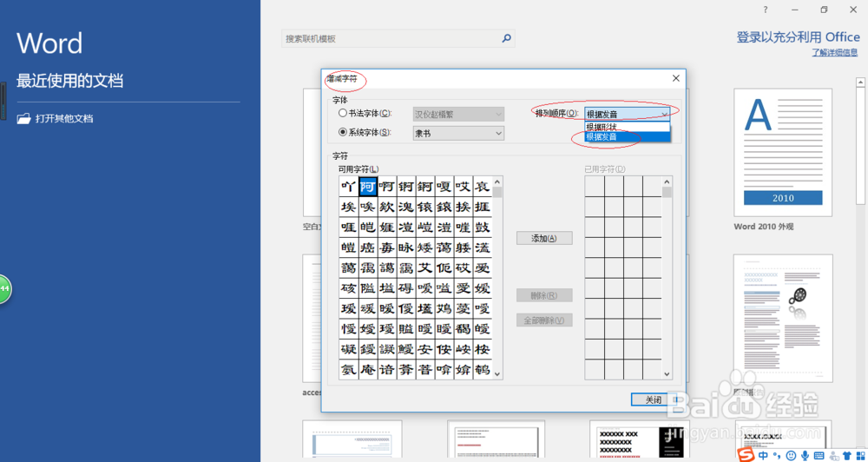Click used characters scroll down arrow

pos(667,374)
